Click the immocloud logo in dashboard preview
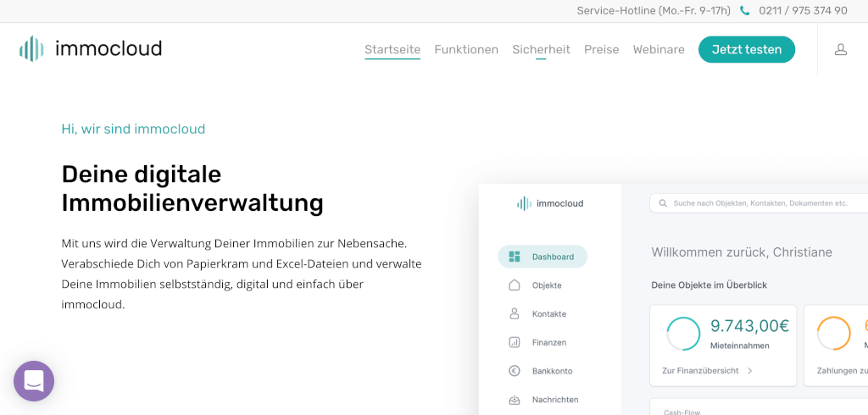This screenshot has height=415, width=868. click(549, 203)
